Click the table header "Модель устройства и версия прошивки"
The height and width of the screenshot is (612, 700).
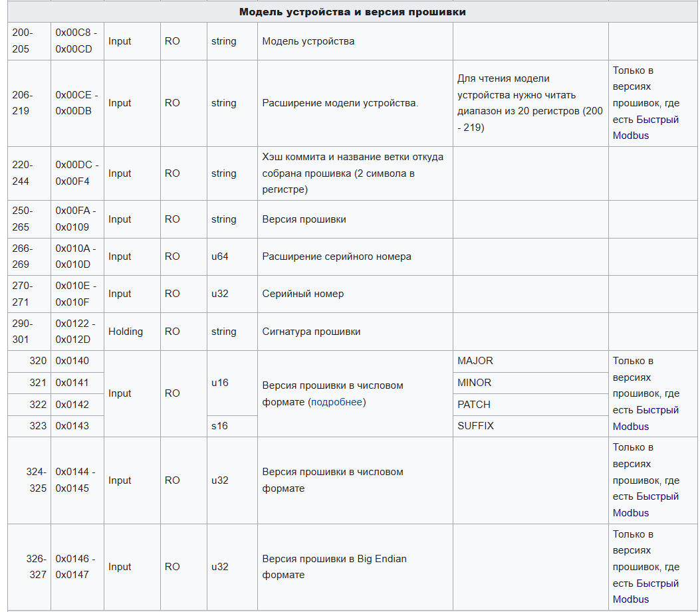pyautogui.click(x=352, y=12)
